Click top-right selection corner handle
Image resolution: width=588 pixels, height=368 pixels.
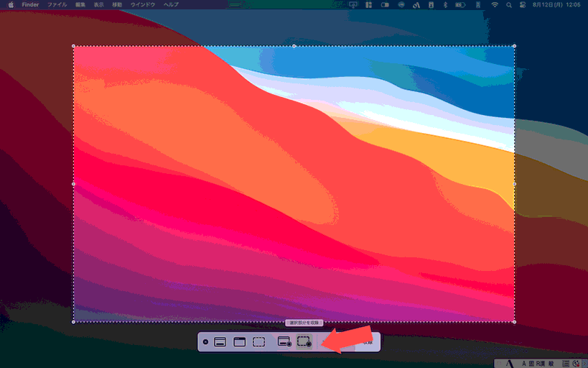point(514,46)
